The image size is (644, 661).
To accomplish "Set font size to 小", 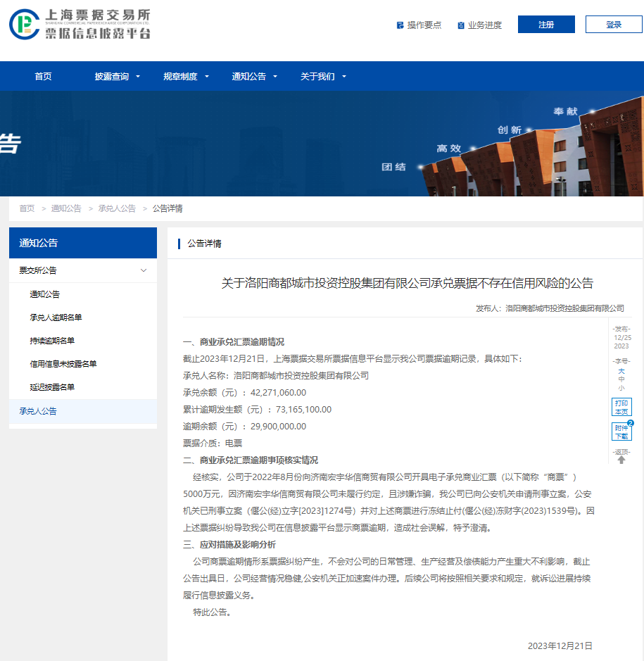I will click(621, 387).
